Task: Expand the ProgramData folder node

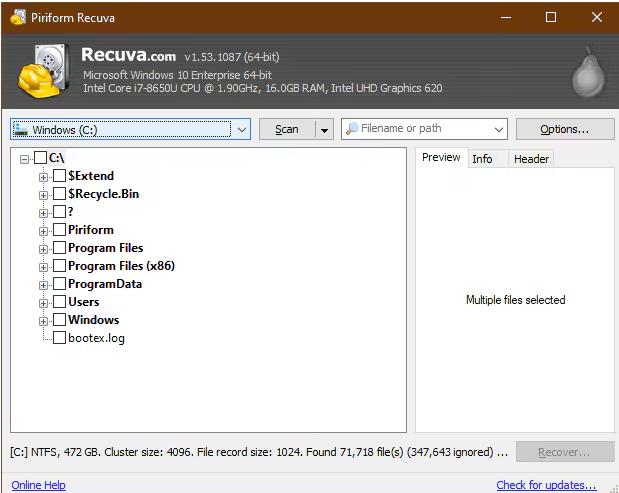Action: [x=43, y=285]
